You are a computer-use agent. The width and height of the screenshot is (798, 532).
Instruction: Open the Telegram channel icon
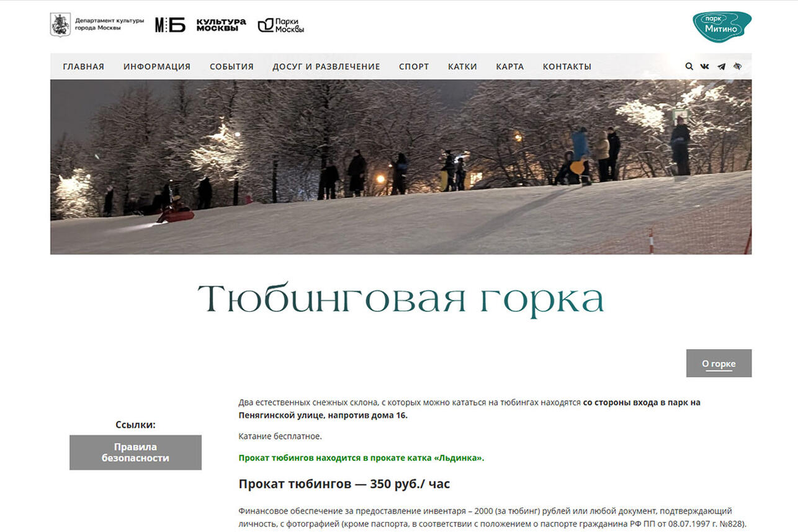pyautogui.click(x=721, y=66)
